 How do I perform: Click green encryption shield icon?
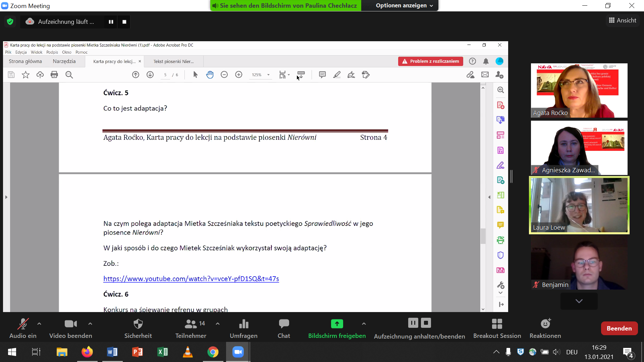point(10,22)
